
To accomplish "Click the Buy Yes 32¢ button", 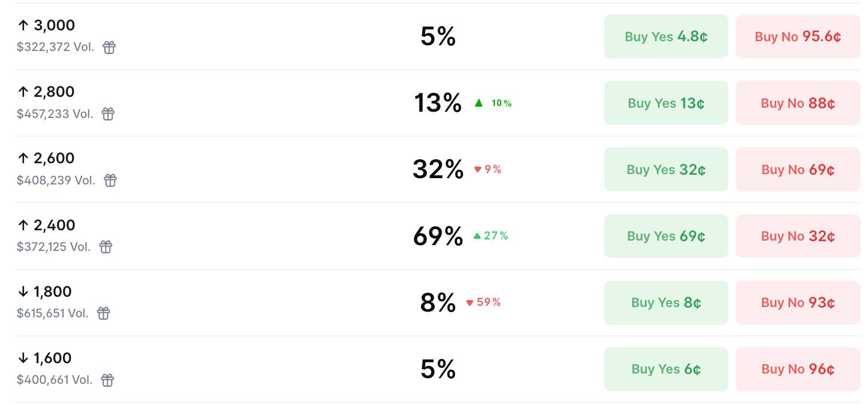I will (x=666, y=170).
